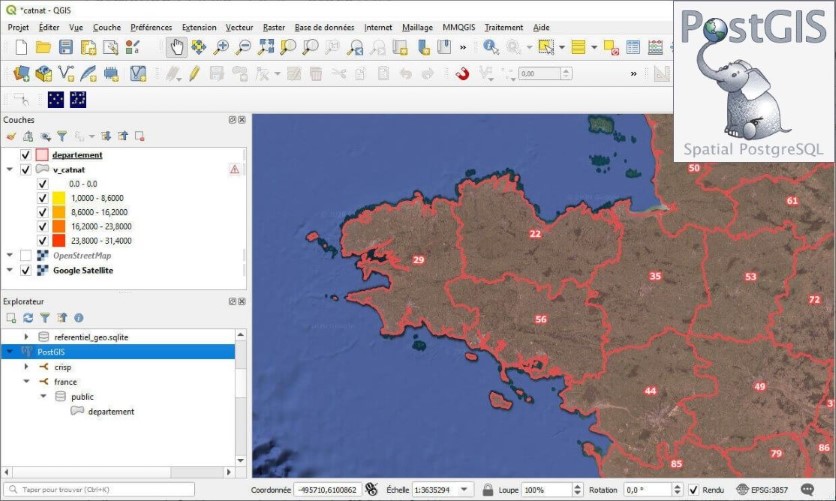
Task: Open a project with the folder icon
Action: (43, 47)
